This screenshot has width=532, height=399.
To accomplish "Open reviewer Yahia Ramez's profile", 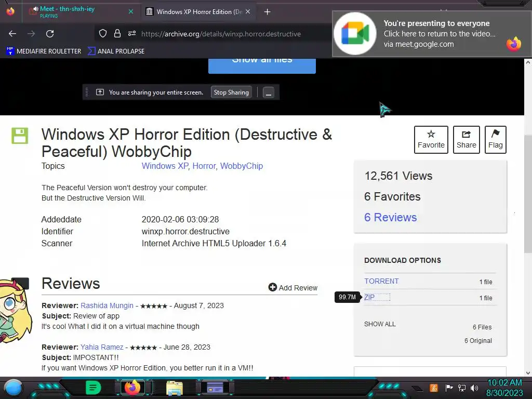I will pyautogui.click(x=102, y=347).
